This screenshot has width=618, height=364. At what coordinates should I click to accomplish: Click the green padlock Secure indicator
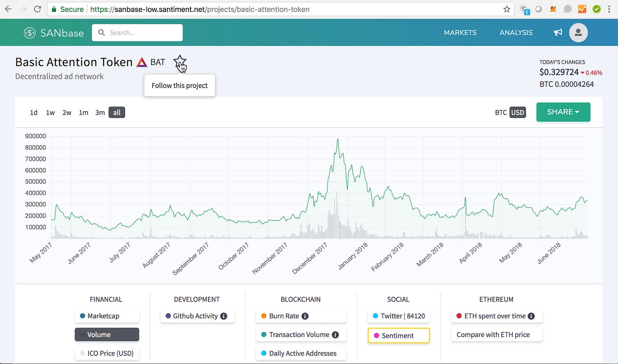(x=68, y=9)
